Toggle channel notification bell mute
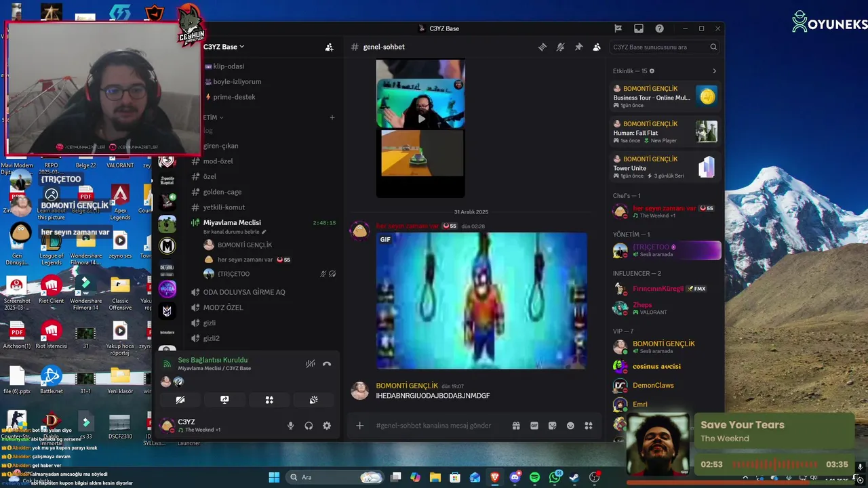This screenshot has width=868, height=488. [x=560, y=47]
